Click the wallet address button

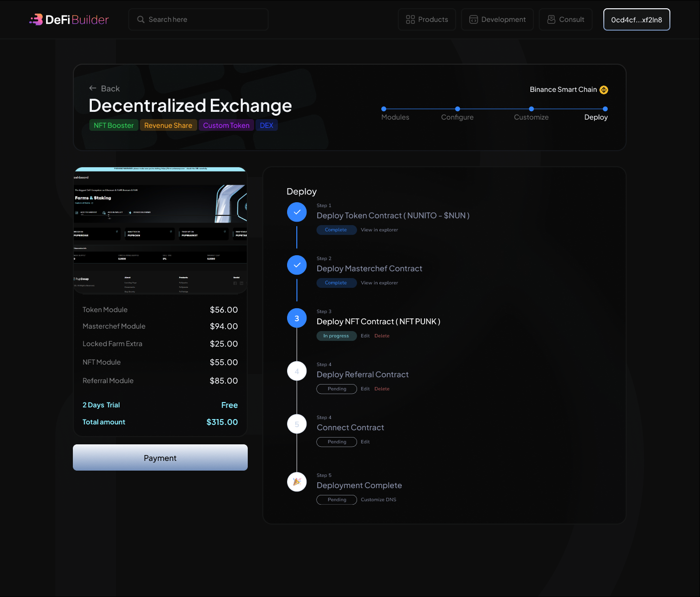click(x=636, y=19)
